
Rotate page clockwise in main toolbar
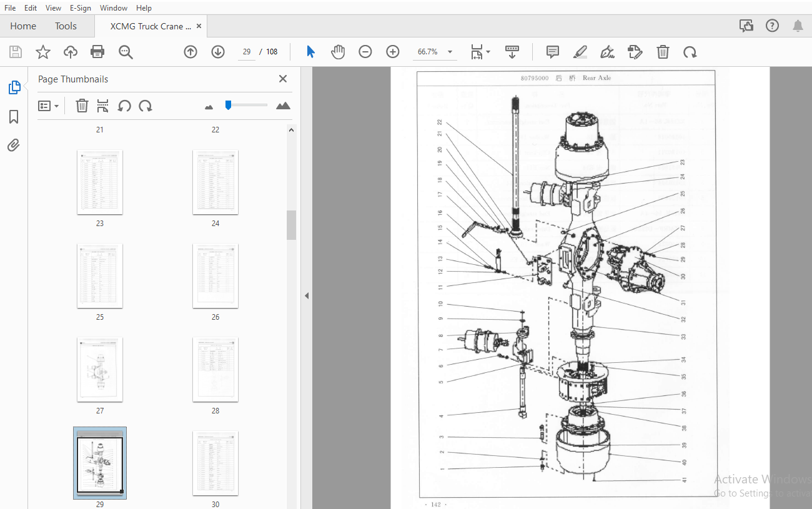(690, 52)
